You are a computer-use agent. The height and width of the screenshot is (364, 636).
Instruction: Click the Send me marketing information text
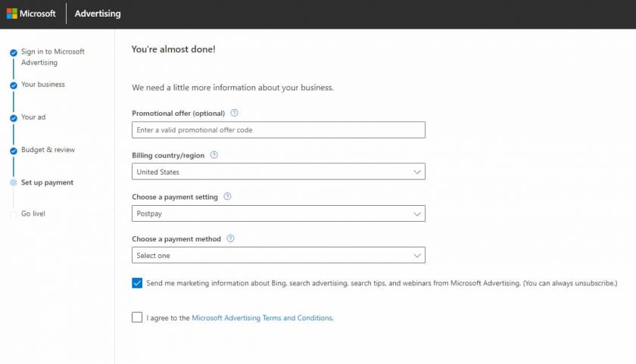[382, 283]
